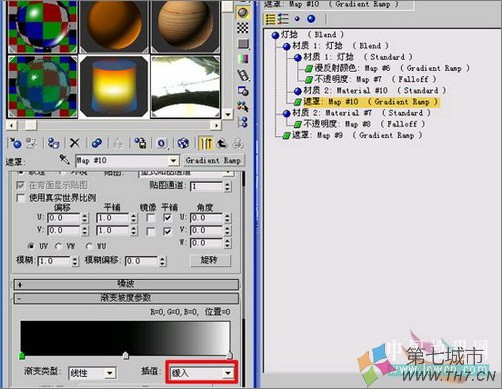Screen dimensions: 502x389
Task: Click the 模糊偏移 spinner arrows
Action: tap(162, 261)
